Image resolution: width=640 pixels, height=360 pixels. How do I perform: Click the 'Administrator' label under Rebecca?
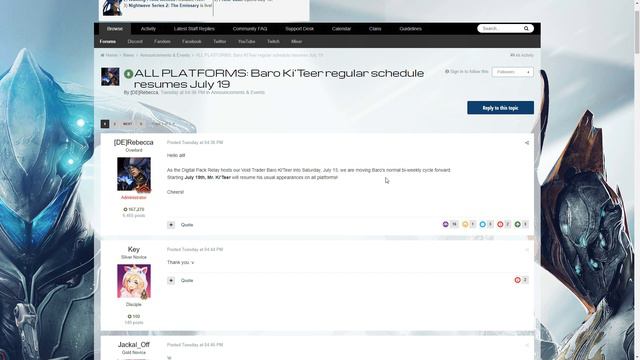tap(133, 198)
